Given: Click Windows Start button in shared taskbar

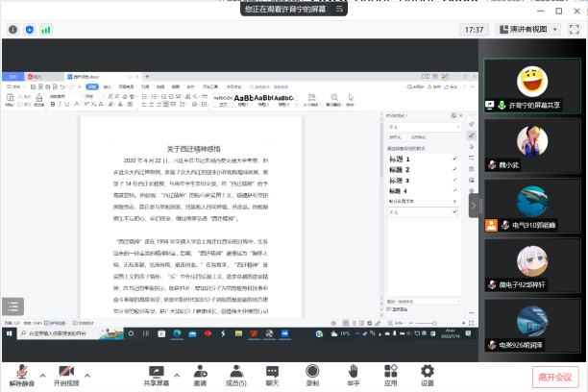Looking at the screenshot, I should pyautogui.click(x=10, y=333).
